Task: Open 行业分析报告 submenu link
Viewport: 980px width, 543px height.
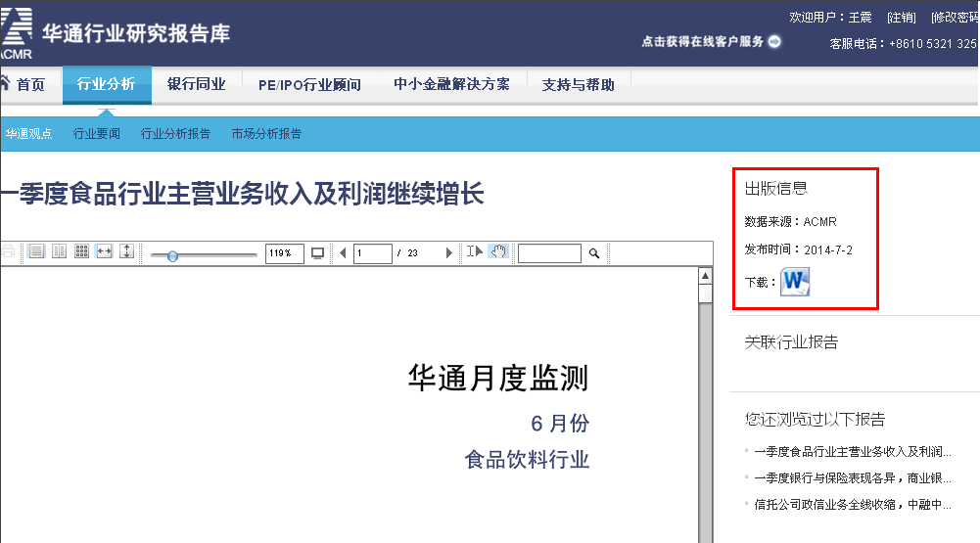Action: tap(175, 134)
